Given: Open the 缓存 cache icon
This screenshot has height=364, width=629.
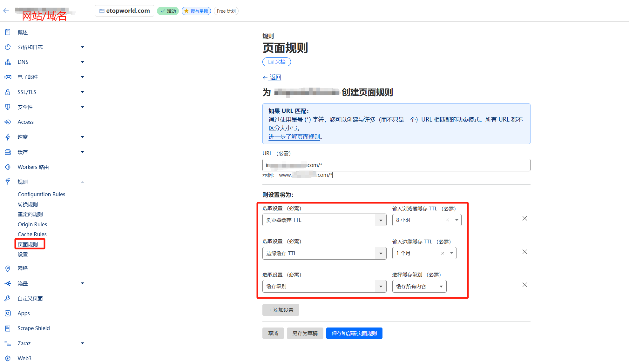Looking at the screenshot, I should 8,152.
